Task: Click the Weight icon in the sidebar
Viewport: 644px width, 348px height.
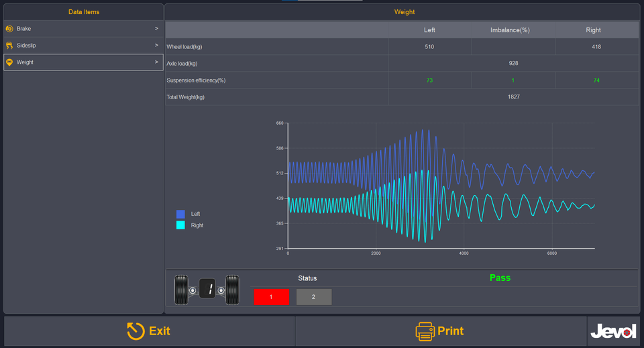Action: (x=9, y=62)
